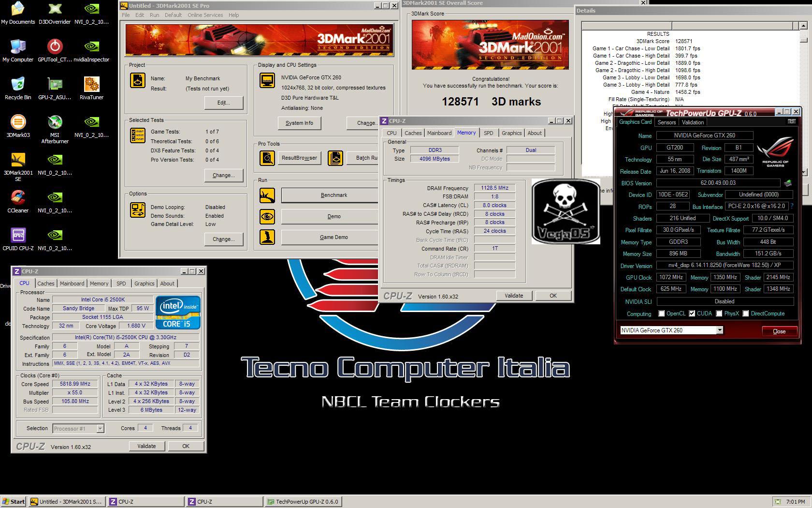Launch nvidiaInspector desktop icon
The height and width of the screenshot is (508, 812).
click(91, 51)
